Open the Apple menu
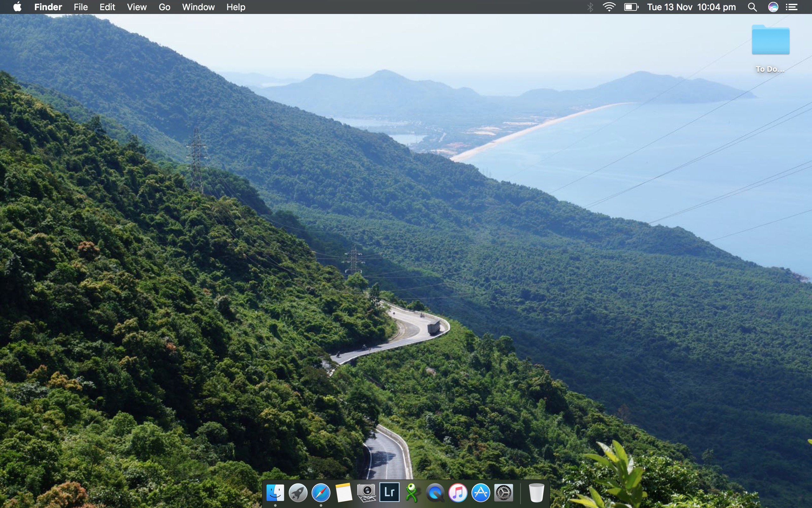This screenshot has width=812, height=508. 17,7
